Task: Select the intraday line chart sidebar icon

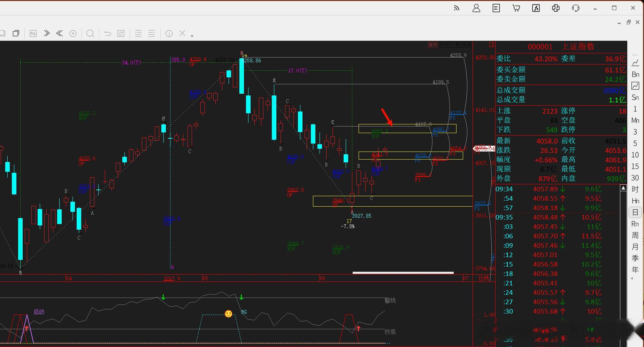Action: click(635, 63)
